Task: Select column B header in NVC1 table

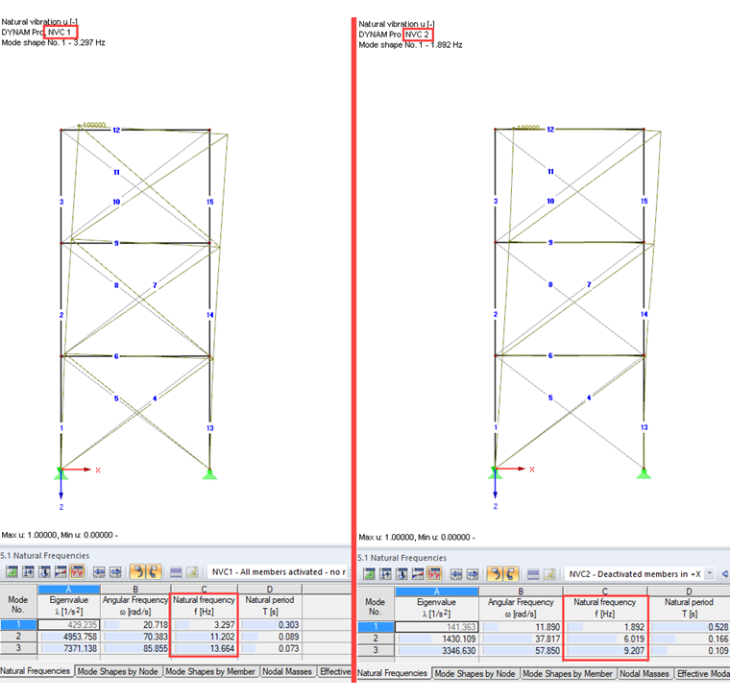Action: coord(135,590)
